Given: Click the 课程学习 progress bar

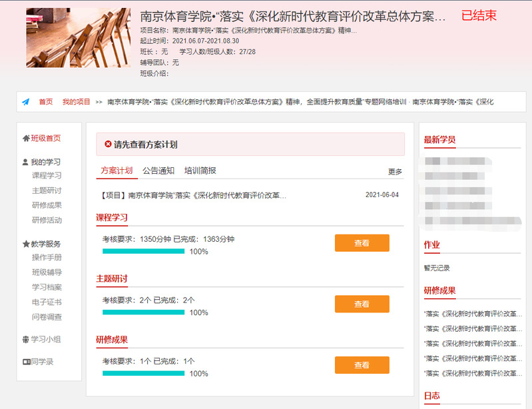Looking at the screenshot, I should pos(143,251).
